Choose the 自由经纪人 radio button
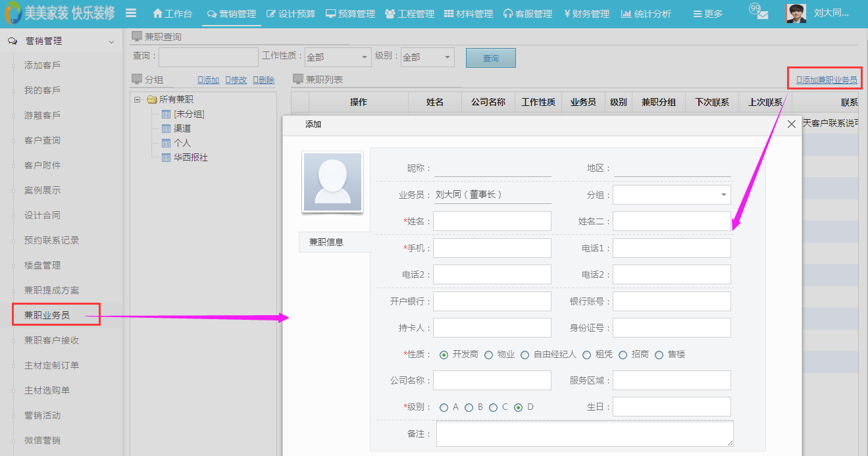 [524, 355]
